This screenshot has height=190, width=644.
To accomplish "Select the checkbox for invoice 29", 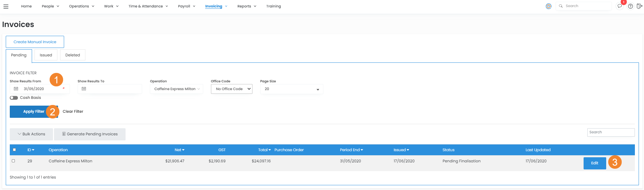I will (x=14, y=161).
